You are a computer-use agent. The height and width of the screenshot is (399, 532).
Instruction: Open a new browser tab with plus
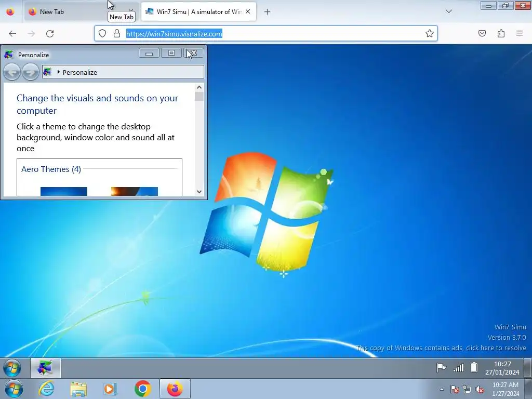tap(268, 12)
